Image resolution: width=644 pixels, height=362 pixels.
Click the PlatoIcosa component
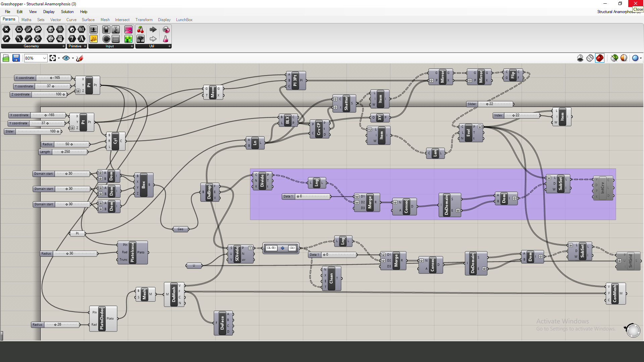click(x=133, y=252)
